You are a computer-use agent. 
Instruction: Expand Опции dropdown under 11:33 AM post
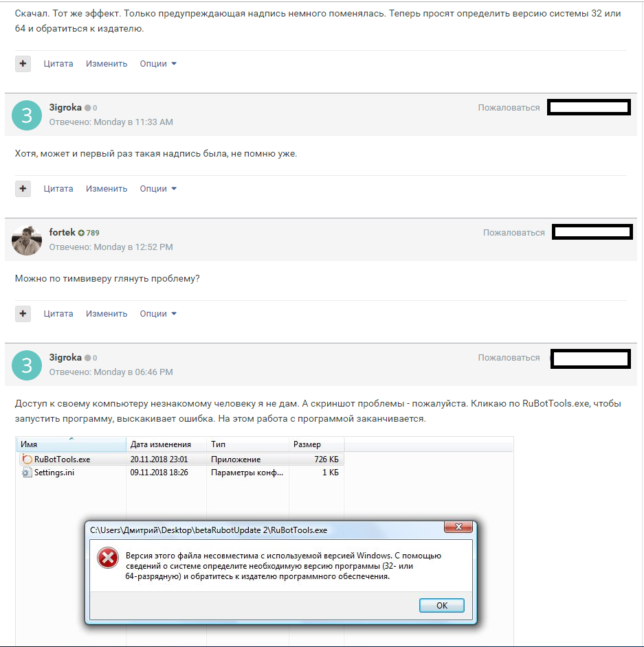(x=158, y=189)
